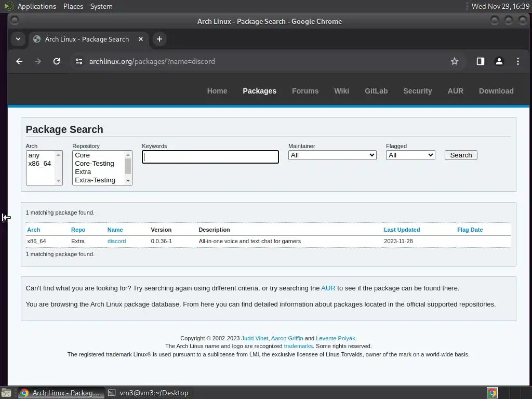Select 'Core' in the Repository list

98,155
